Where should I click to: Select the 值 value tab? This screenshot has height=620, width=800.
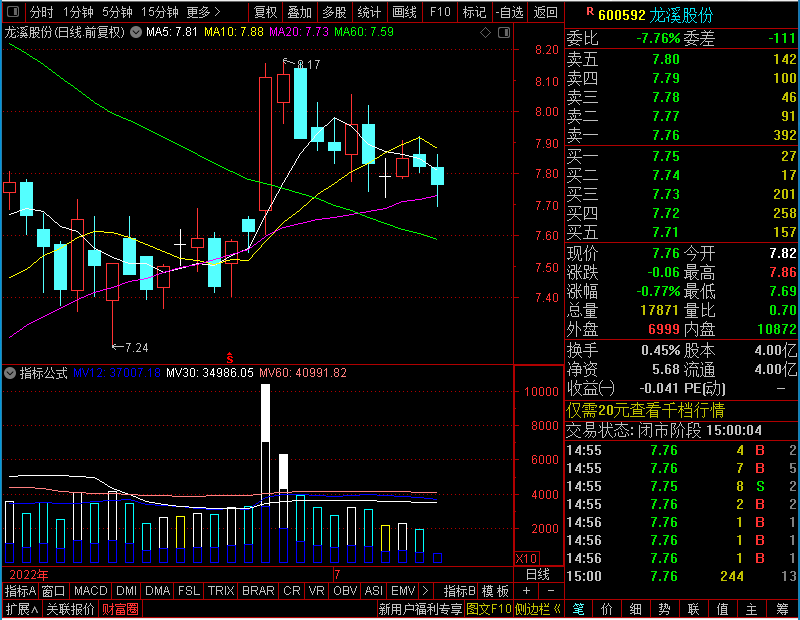(722, 609)
